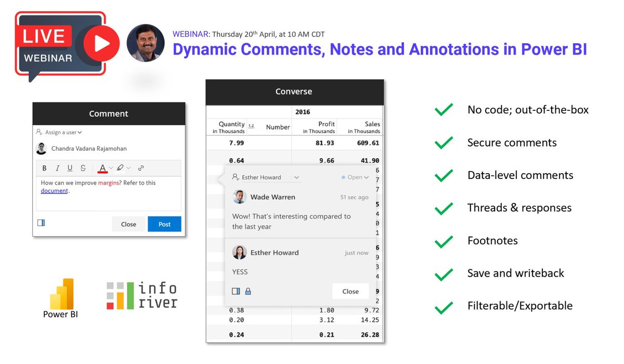The width and height of the screenshot is (624, 364).
Task: Toggle the lock icon in the Converse dialog
Action: (x=248, y=291)
